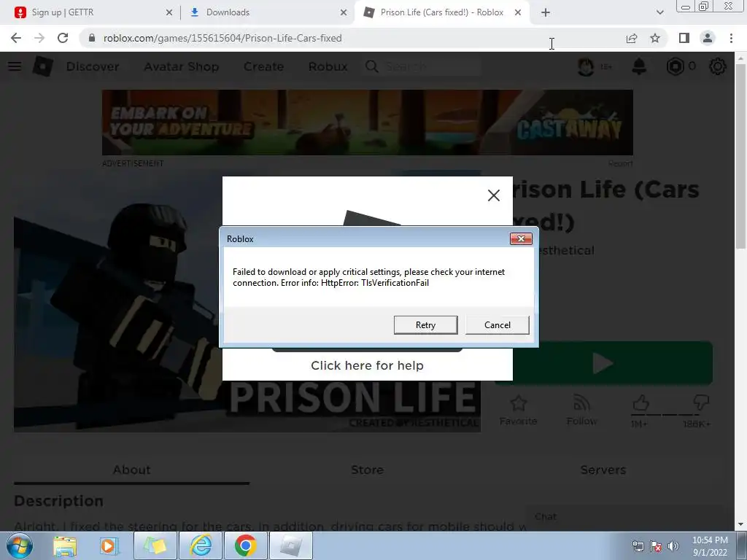Open the Create page
Viewport: 747px width, 560px height.
263,66
